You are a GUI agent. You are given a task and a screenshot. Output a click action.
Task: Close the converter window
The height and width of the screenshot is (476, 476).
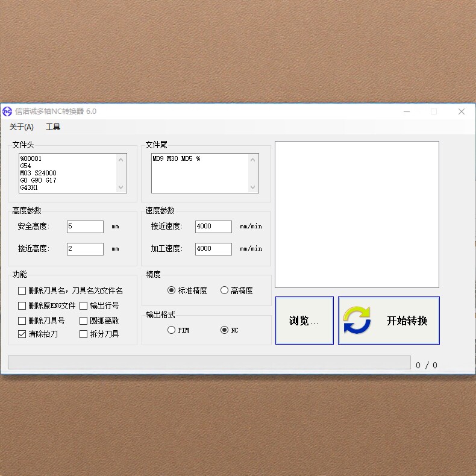(x=462, y=111)
